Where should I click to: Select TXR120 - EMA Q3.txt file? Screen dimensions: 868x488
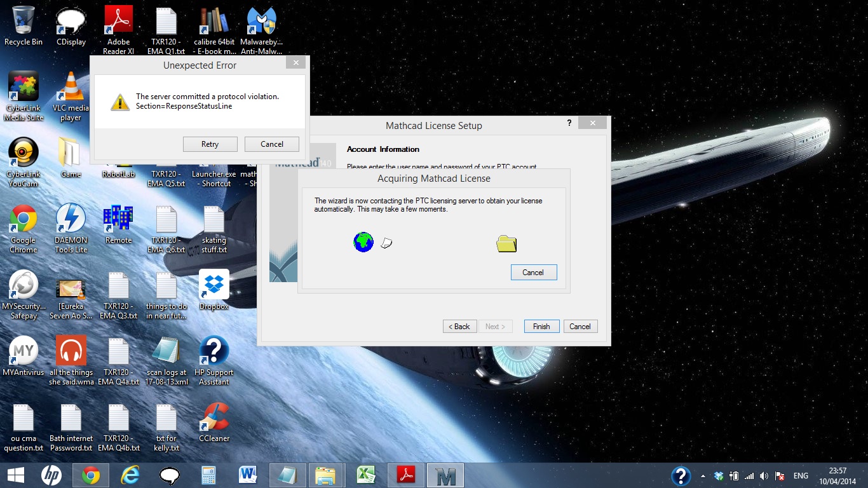coord(119,295)
